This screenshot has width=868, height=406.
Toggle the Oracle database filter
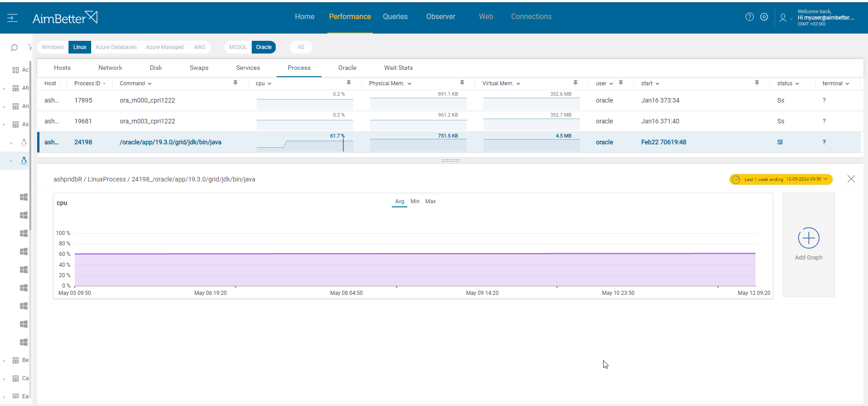tap(264, 47)
